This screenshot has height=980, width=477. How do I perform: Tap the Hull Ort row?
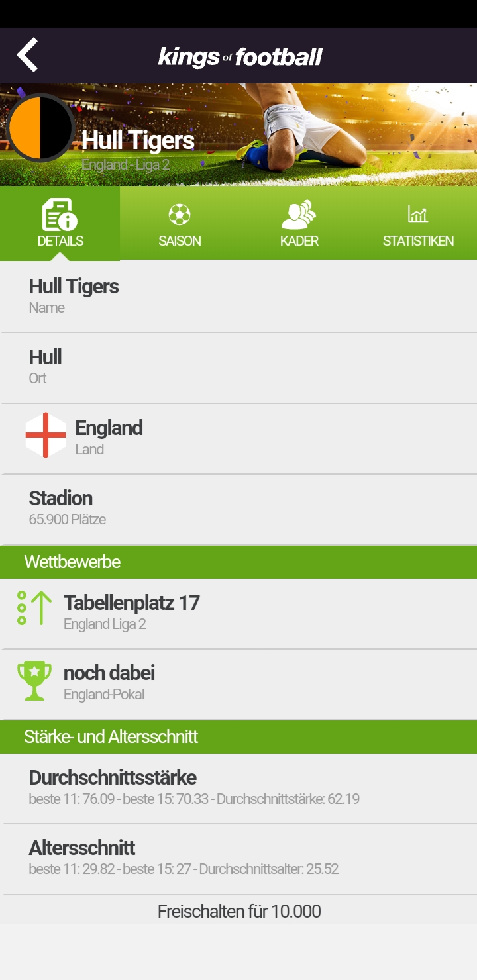click(x=238, y=367)
